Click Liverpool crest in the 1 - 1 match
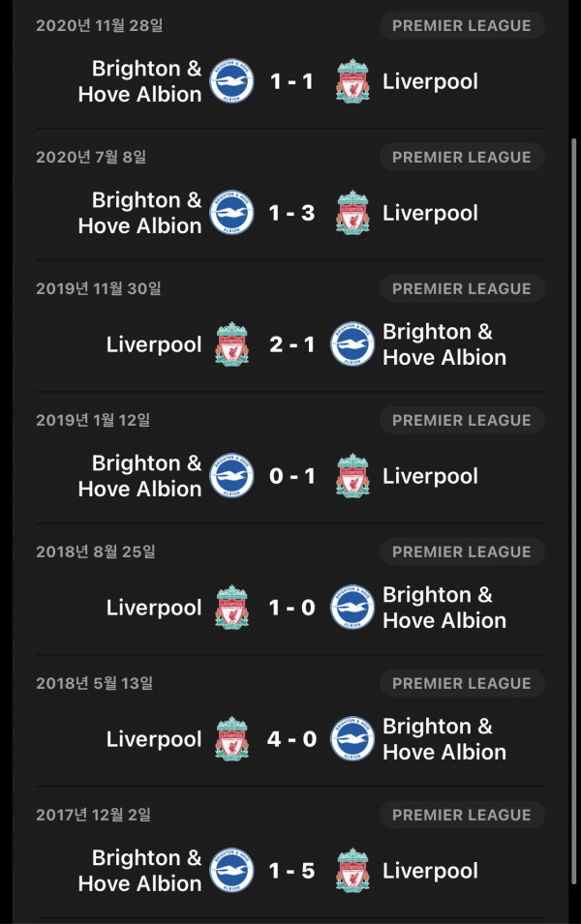 point(352,81)
